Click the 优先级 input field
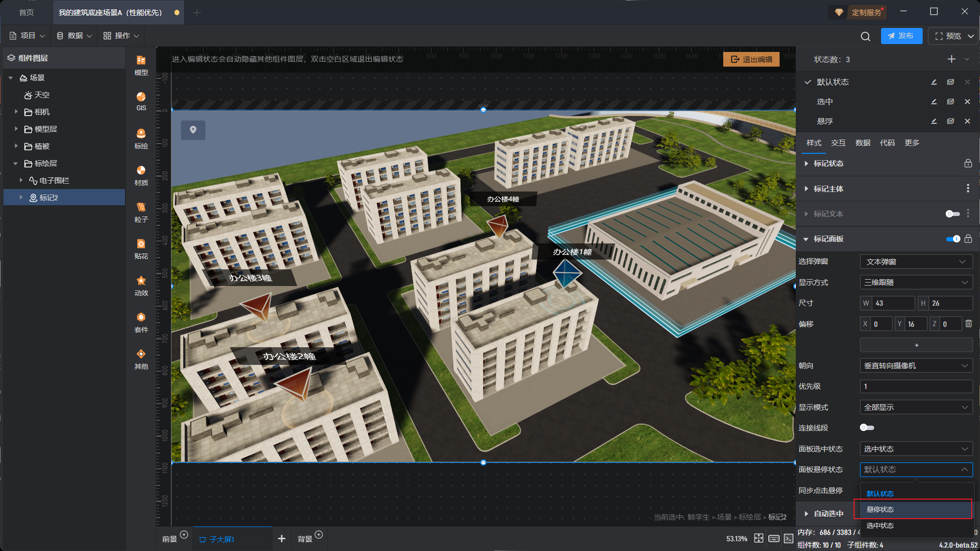 pos(916,386)
